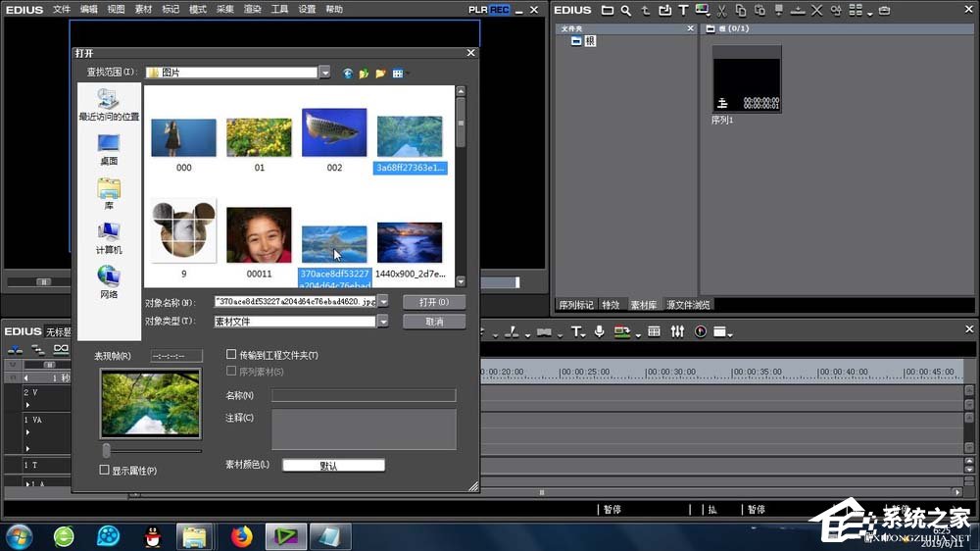Click the microphone voice-over icon
The image size is (980, 551).
599,332
